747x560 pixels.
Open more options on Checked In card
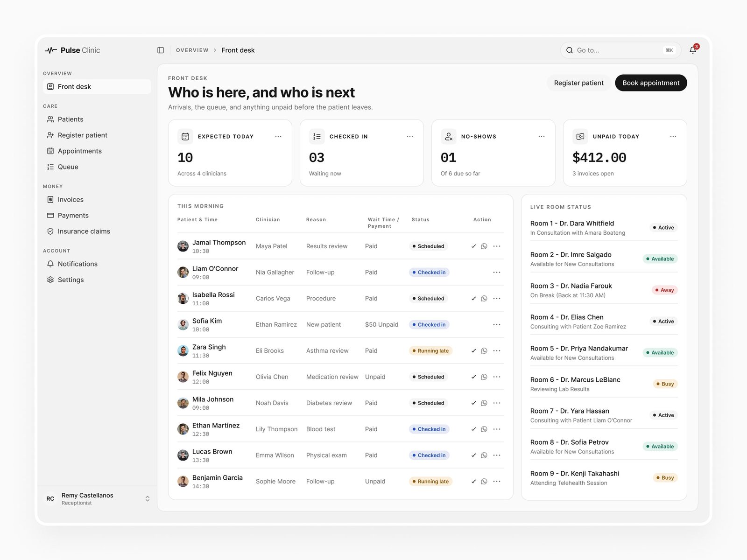pyautogui.click(x=410, y=136)
